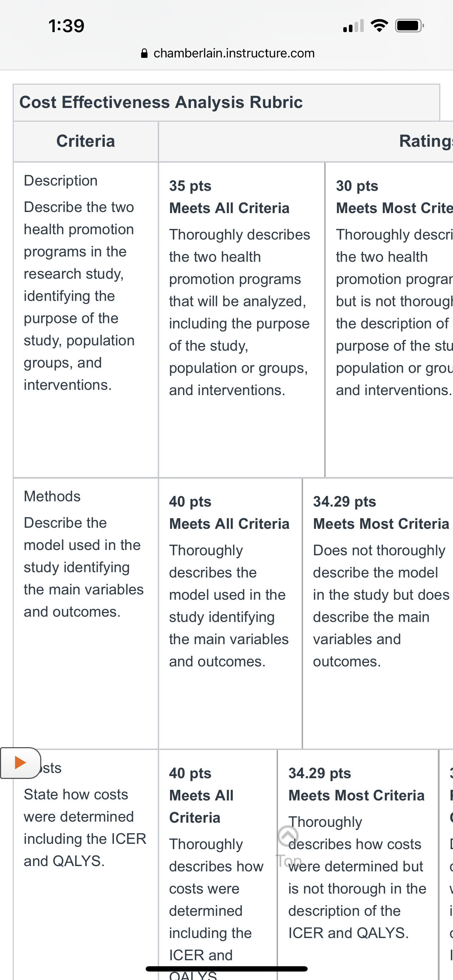Select Costs 40 pts Meets All Criteria rating
The image size is (453, 980).
click(x=218, y=864)
